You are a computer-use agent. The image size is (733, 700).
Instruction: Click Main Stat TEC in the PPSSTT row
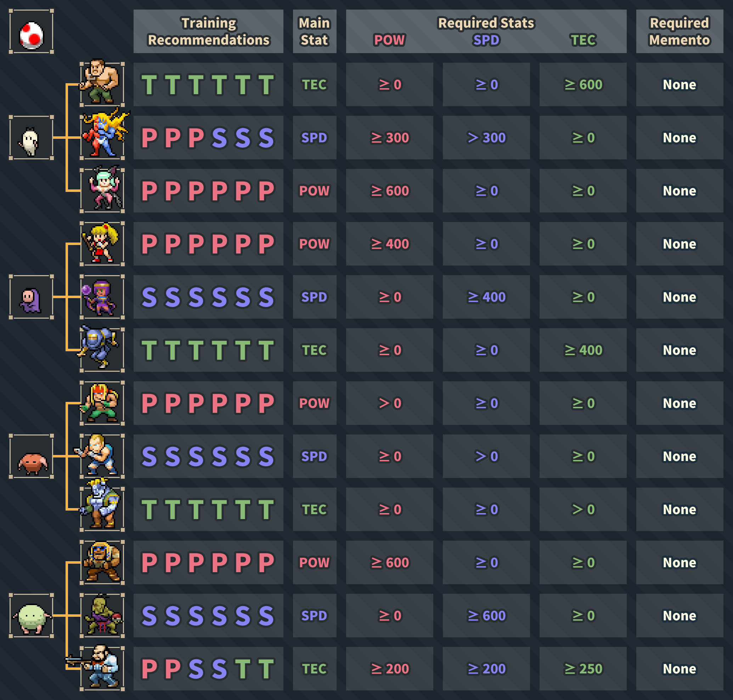coord(314,668)
